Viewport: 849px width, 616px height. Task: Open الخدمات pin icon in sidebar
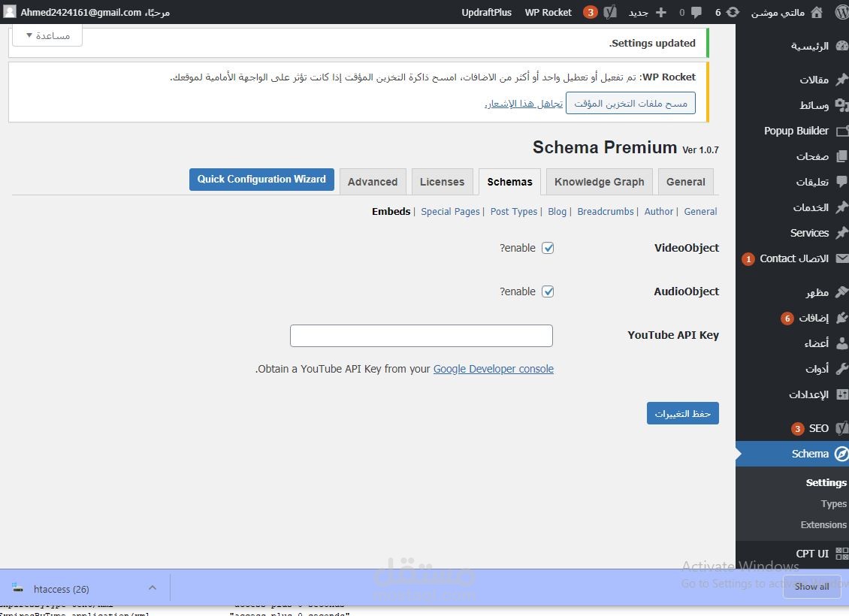(x=842, y=207)
